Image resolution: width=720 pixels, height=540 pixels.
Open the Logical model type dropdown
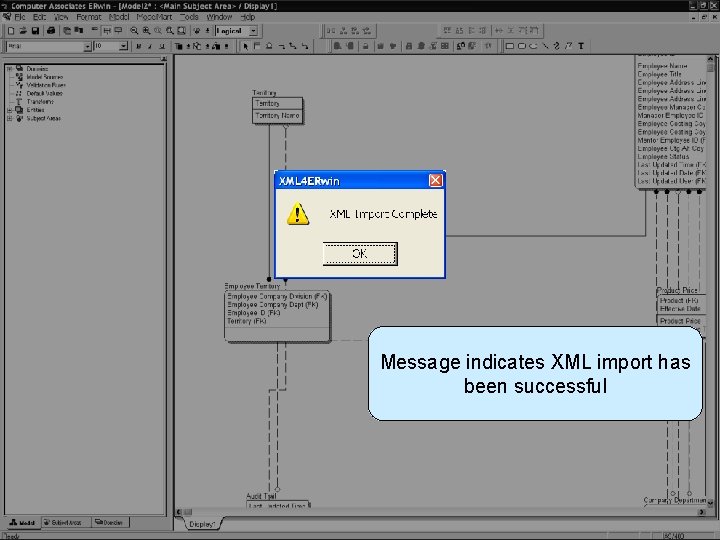(253, 31)
